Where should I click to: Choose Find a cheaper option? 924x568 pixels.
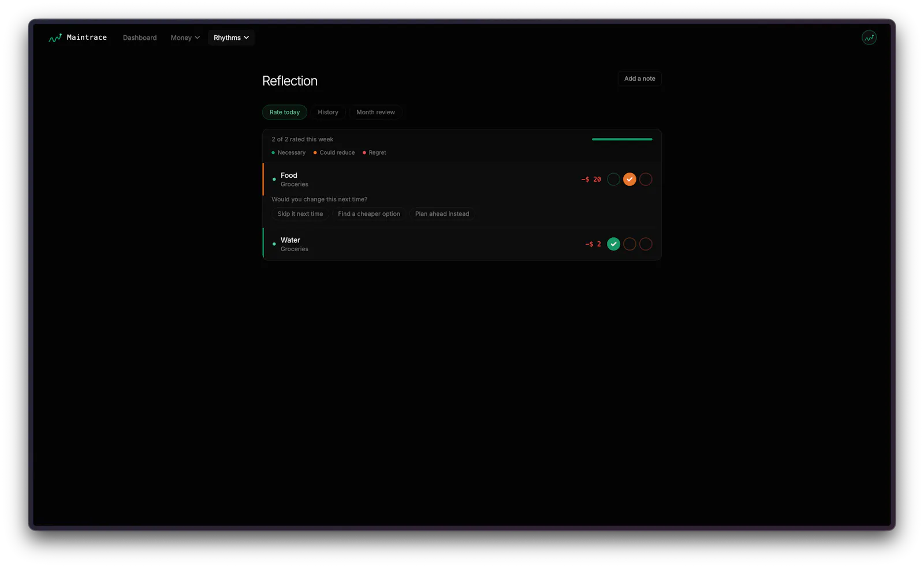pyautogui.click(x=369, y=214)
